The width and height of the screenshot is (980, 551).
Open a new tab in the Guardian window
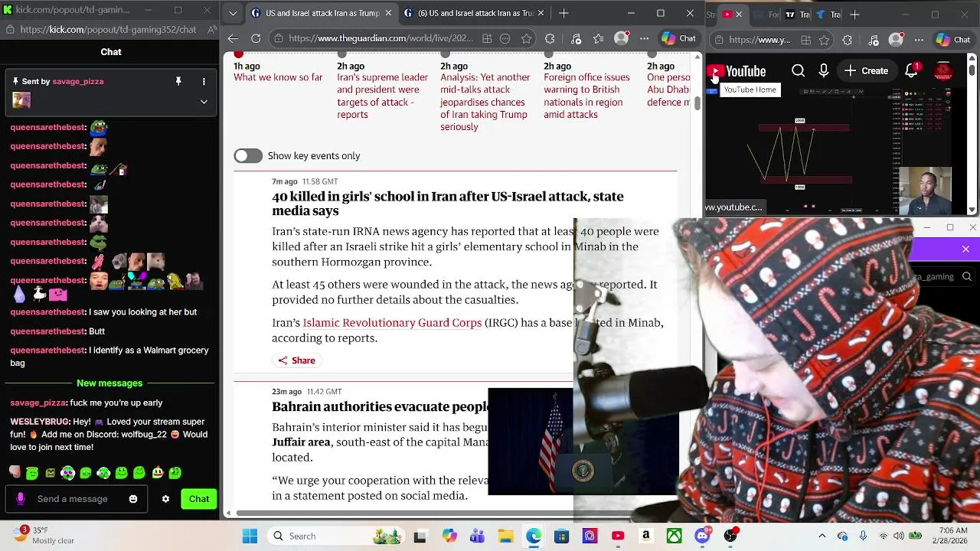(x=563, y=13)
